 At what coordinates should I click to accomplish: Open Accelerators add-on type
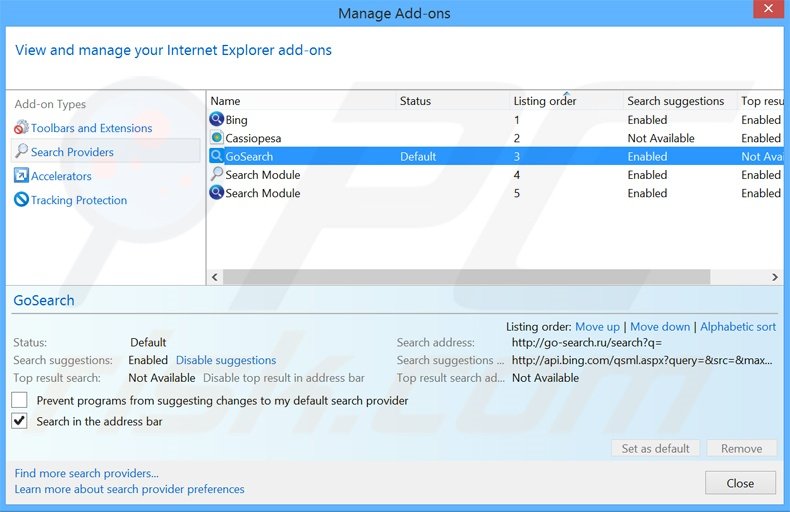[x=61, y=176]
